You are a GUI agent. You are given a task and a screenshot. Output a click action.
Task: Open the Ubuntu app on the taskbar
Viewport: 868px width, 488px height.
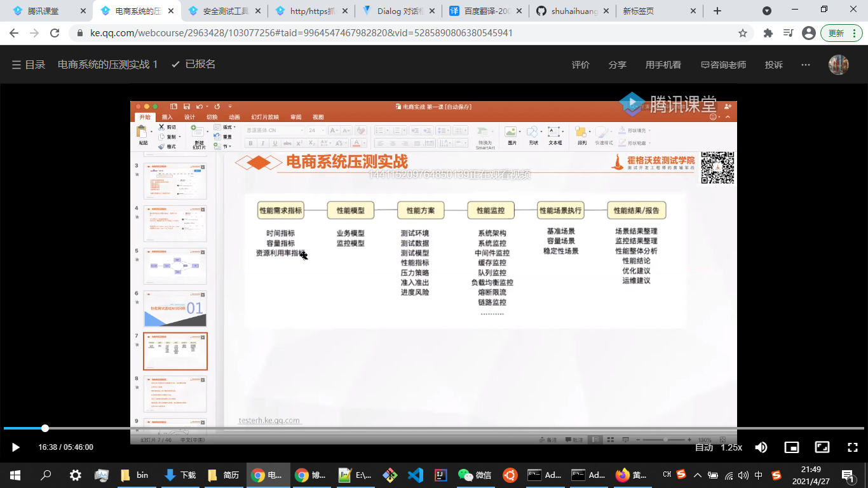coord(510,475)
